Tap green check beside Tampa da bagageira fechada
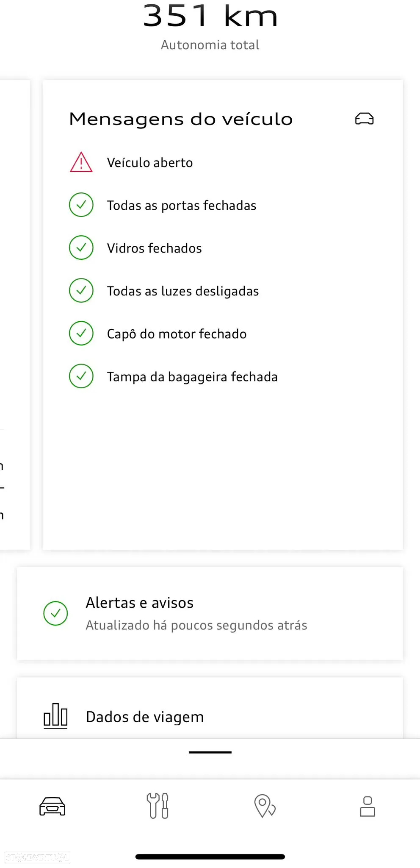The image size is (420, 868). point(81,376)
